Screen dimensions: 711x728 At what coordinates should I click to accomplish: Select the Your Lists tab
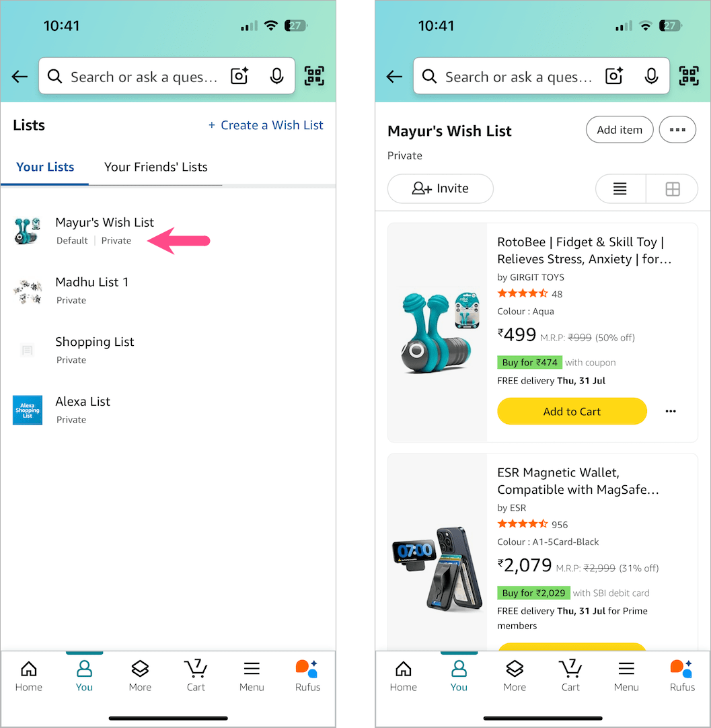(45, 167)
